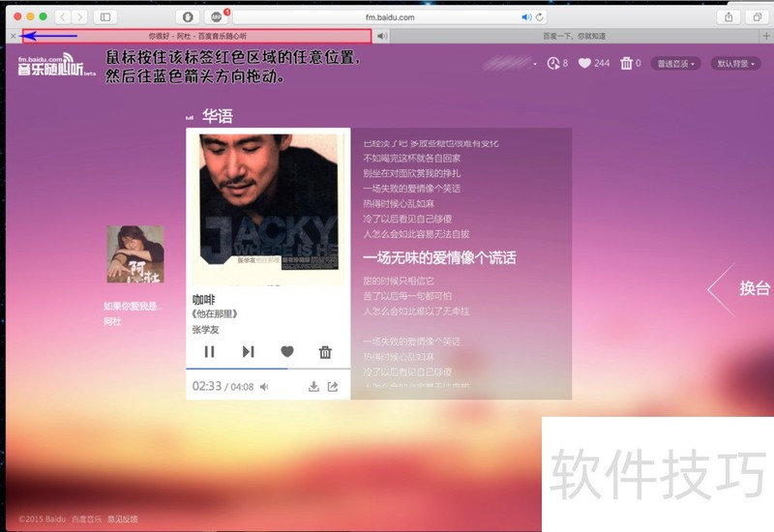
Task: Favorite the song with heart button
Action: 287,351
